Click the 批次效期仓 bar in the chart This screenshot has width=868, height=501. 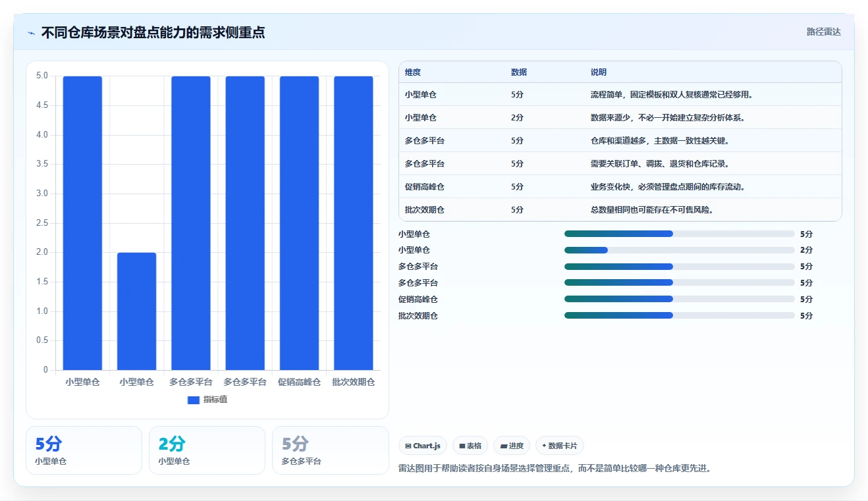354,223
